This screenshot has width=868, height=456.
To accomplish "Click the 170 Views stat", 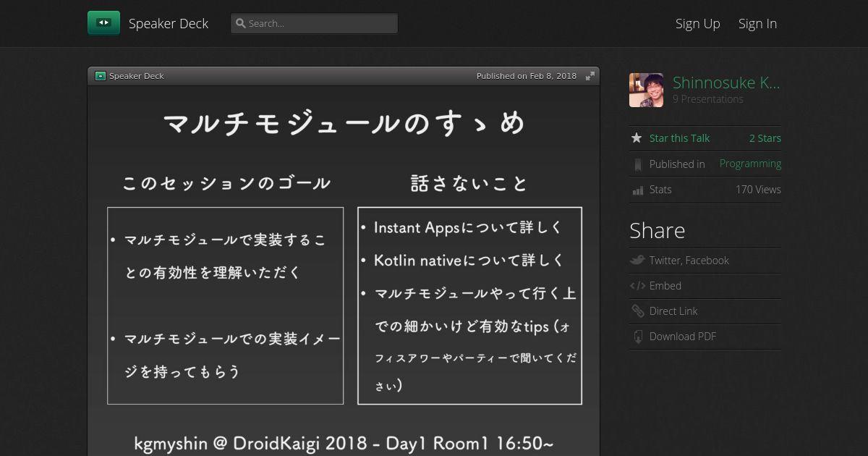I will tap(758, 190).
